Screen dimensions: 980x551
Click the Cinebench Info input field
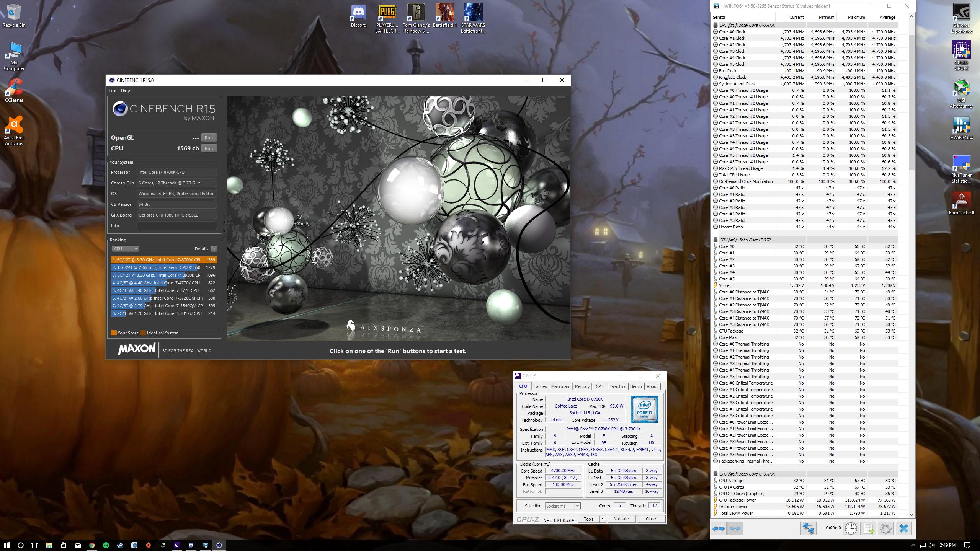[x=177, y=226]
